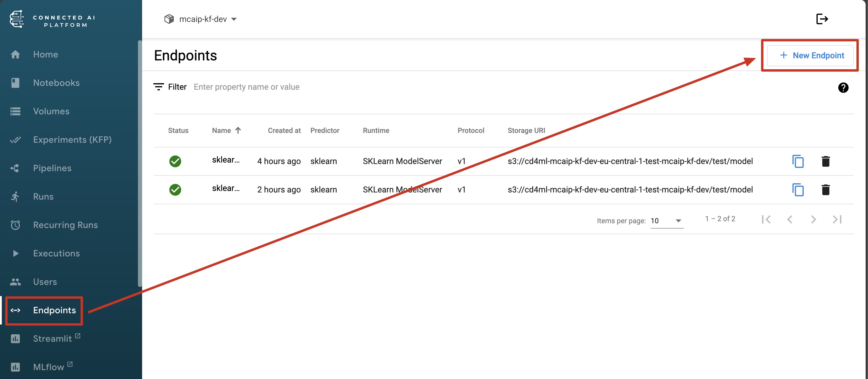
Task: Click the Endpoints arrows icon
Action: 15,310
